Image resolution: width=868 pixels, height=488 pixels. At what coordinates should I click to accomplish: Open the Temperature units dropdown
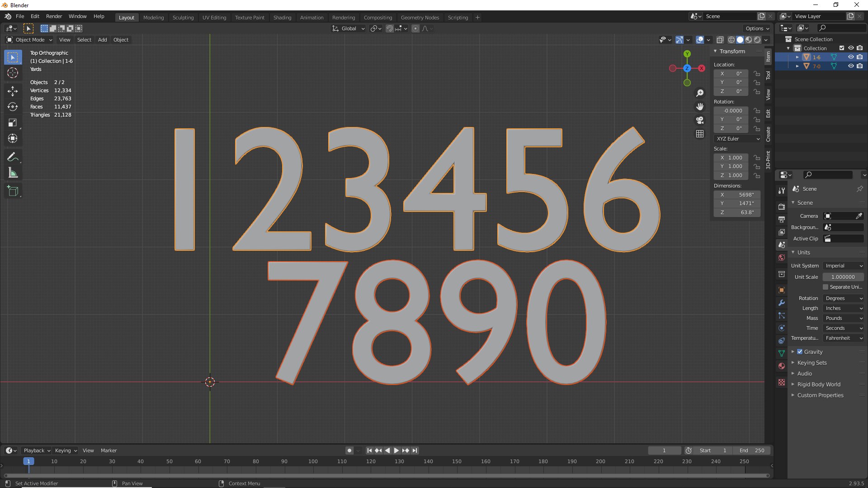click(844, 338)
